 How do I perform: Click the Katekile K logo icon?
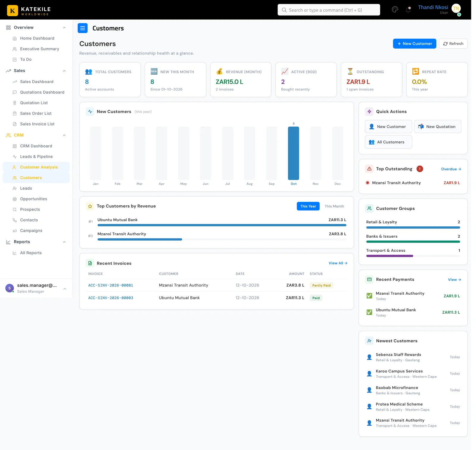pos(12,11)
